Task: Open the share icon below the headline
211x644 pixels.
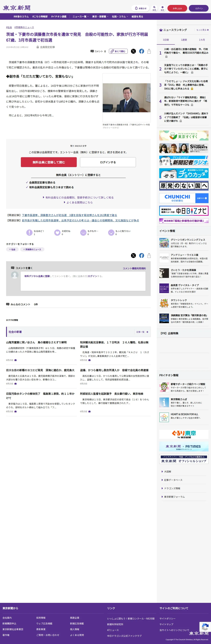Action: click(x=149, y=51)
